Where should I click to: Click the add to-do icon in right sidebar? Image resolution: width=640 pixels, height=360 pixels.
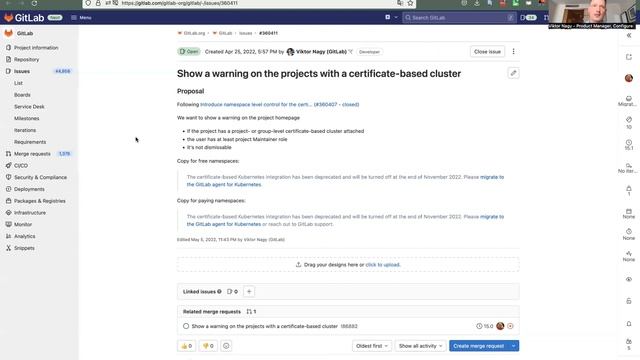pyautogui.click(x=629, y=57)
